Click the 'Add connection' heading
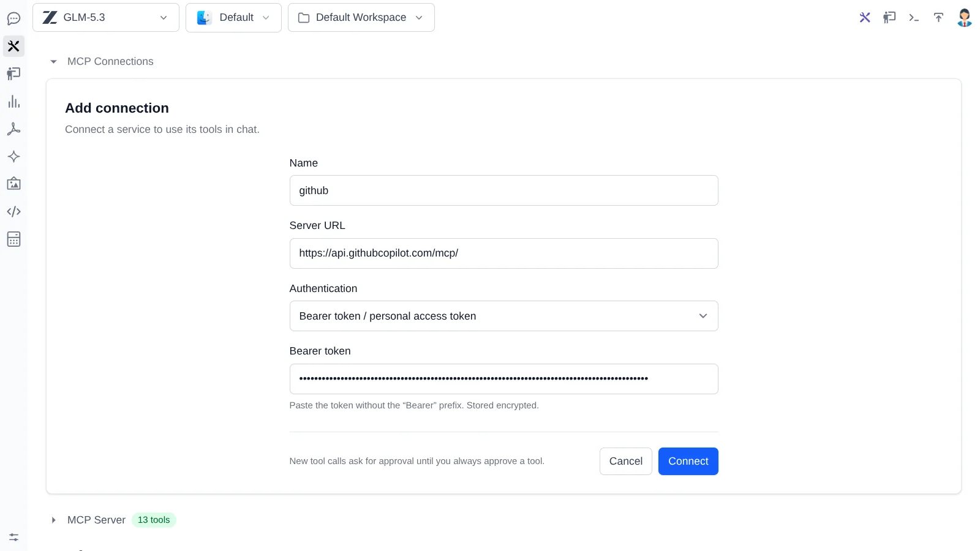The width and height of the screenshot is (980, 551). click(117, 108)
